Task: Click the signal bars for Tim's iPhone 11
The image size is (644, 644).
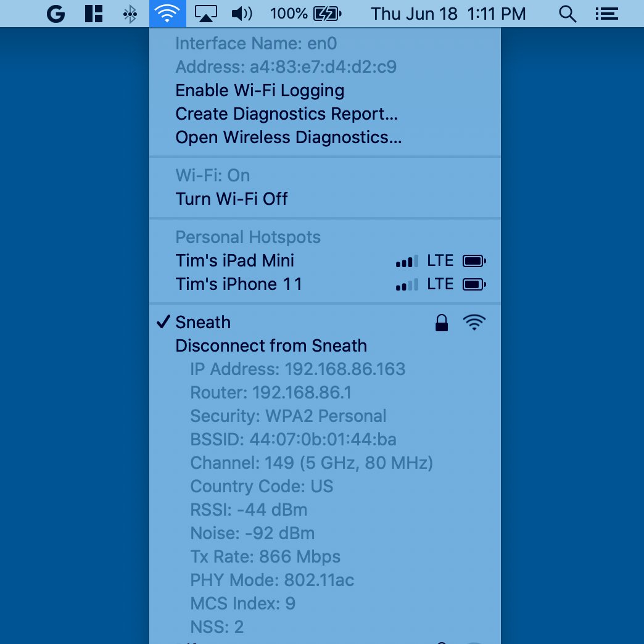Action: (407, 284)
